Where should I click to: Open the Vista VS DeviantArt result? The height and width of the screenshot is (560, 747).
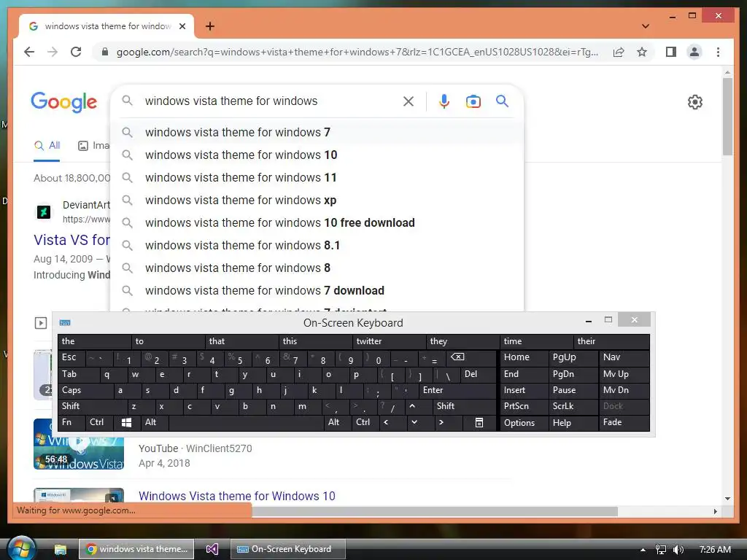pyautogui.click(x=71, y=240)
